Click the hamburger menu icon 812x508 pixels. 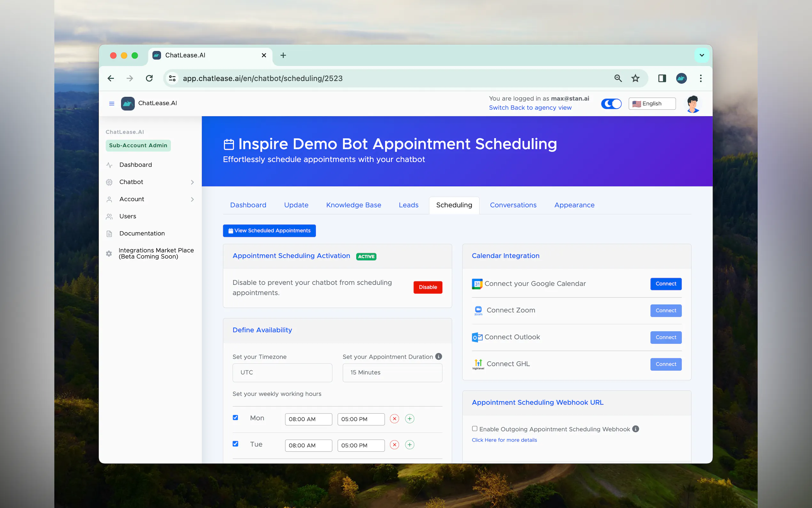click(x=112, y=103)
